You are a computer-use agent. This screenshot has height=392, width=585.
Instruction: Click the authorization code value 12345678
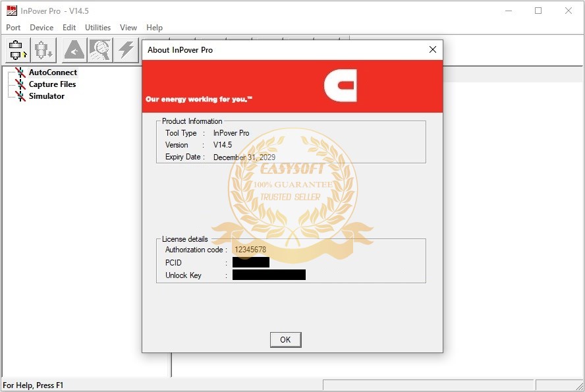tap(250, 250)
